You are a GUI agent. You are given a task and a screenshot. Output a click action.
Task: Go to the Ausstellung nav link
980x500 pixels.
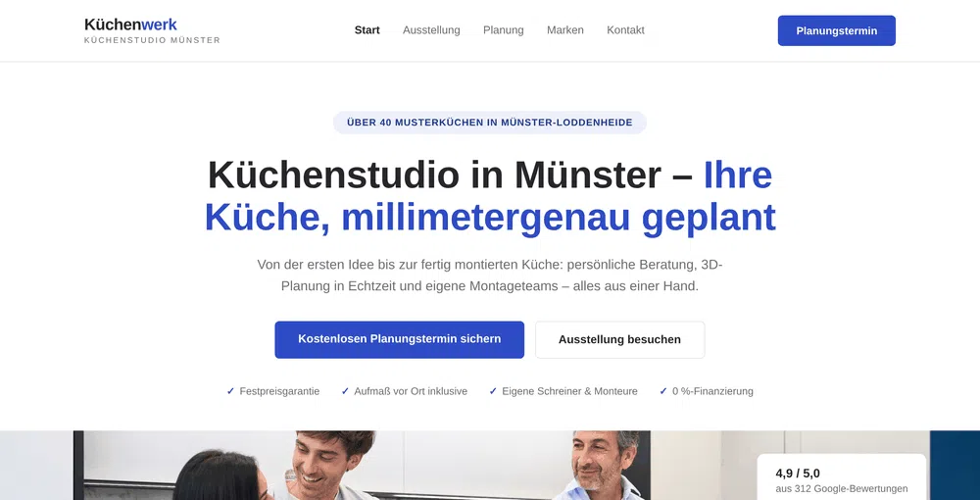431,30
